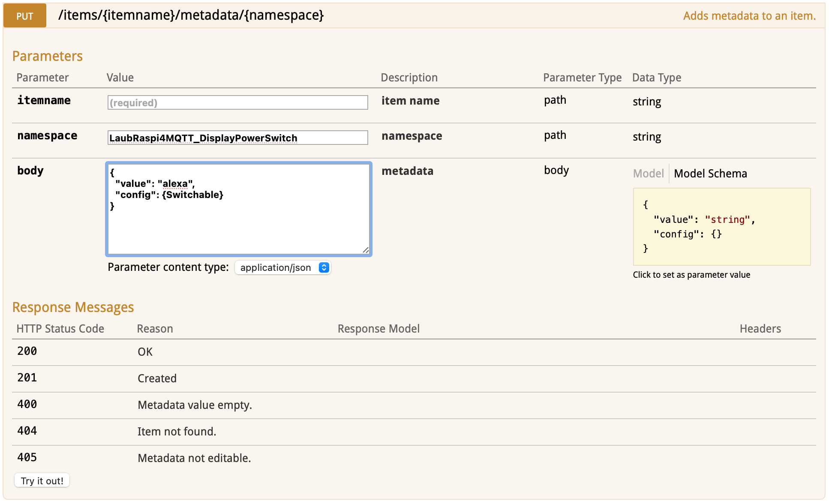Image resolution: width=829 pixels, height=504 pixels.
Task: Click the /items/{itemname}/metadata/{namespace} endpoint path
Action: coord(191,15)
